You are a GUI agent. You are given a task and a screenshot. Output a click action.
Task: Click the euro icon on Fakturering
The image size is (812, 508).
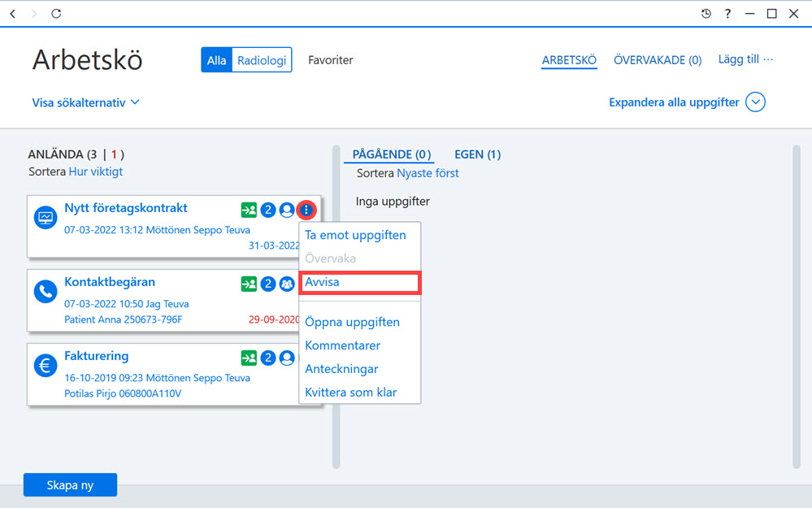click(46, 365)
